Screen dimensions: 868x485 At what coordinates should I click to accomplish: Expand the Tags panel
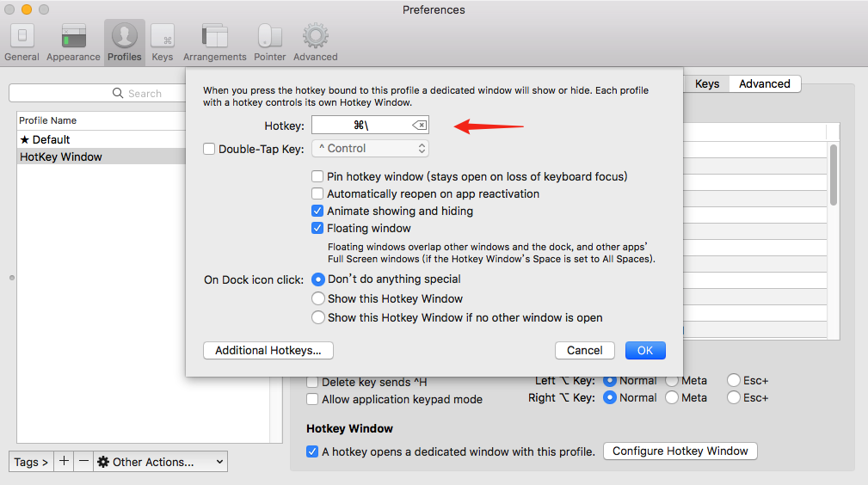coord(31,461)
